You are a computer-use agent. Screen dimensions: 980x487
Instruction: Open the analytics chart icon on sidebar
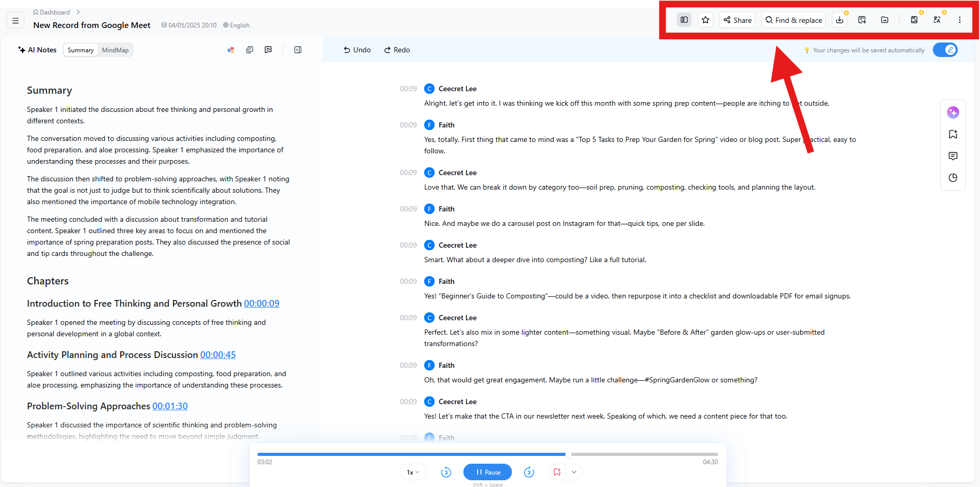coord(953,178)
